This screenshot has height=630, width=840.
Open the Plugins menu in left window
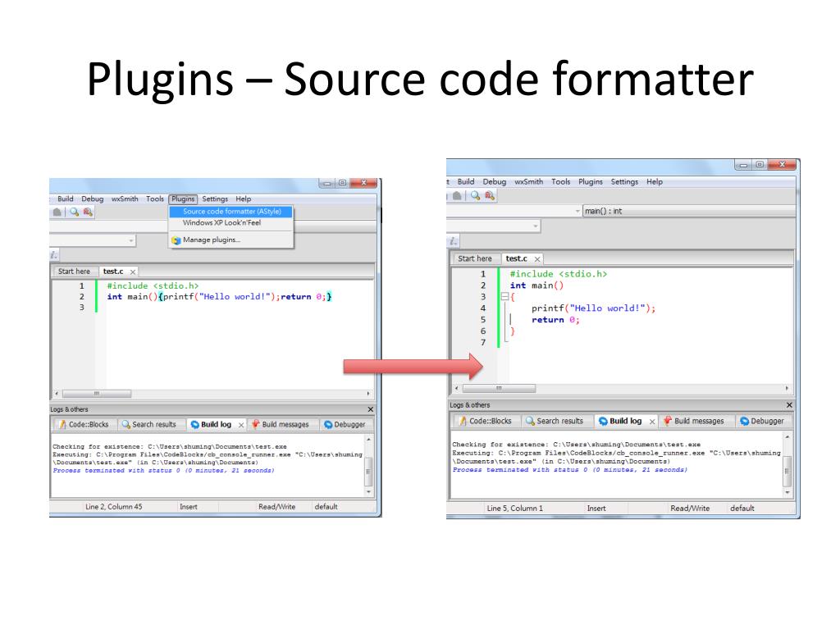click(183, 199)
